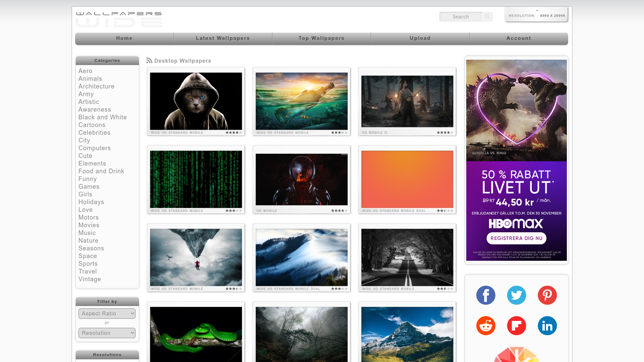Image resolution: width=644 pixels, height=362 pixels.
Task: Open Latest Wallpapers in navigation bar
Action: [223, 38]
